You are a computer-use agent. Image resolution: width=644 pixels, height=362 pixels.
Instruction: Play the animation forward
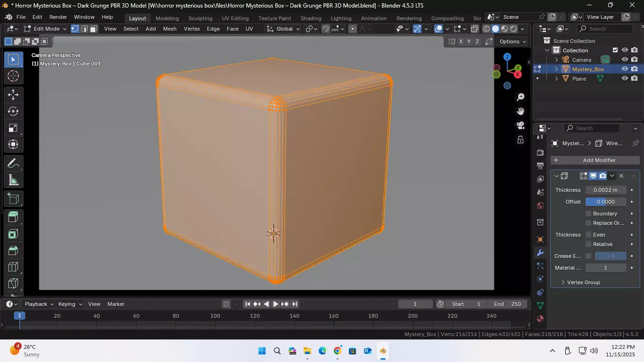pos(275,304)
